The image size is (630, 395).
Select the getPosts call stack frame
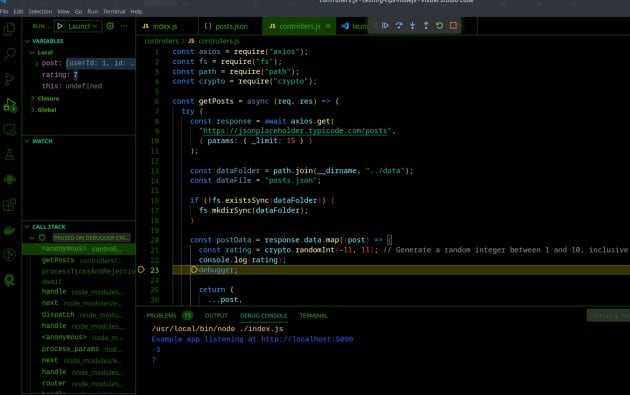coord(79,260)
